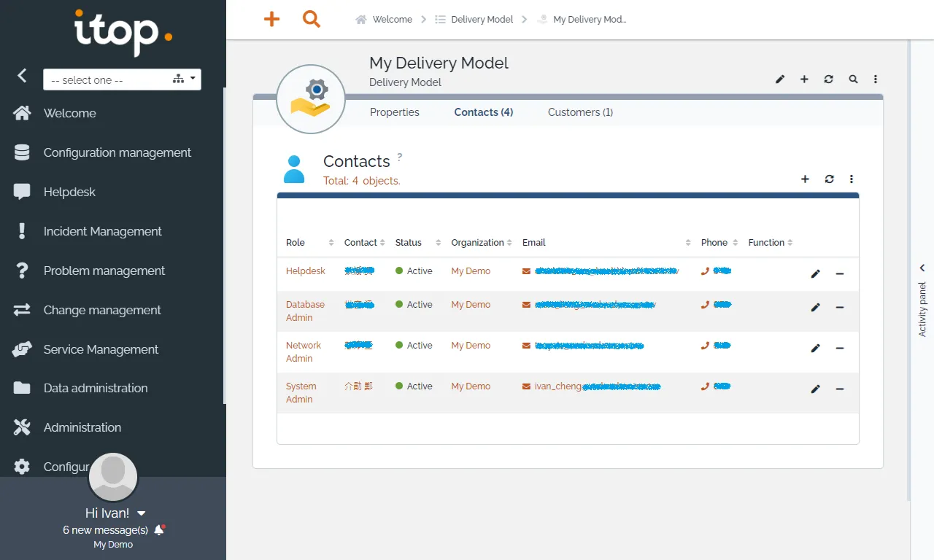The height and width of the screenshot is (560, 934).
Task: Remove the Database Admin contact row
Action: coord(840,307)
